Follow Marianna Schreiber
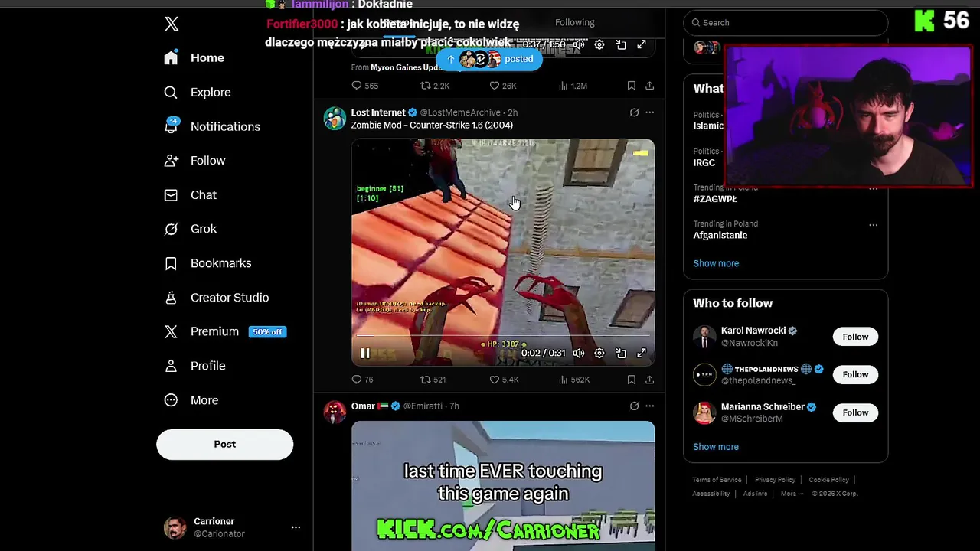 coord(855,412)
